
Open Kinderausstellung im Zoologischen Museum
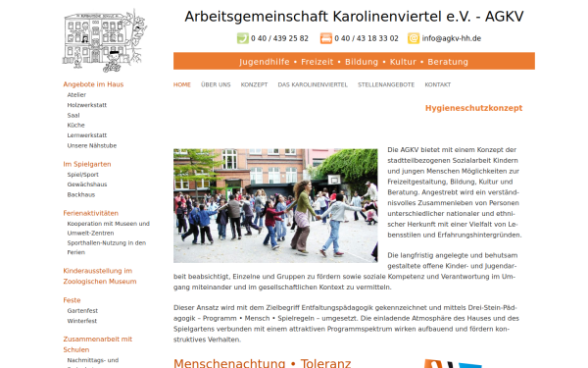[x=100, y=276]
